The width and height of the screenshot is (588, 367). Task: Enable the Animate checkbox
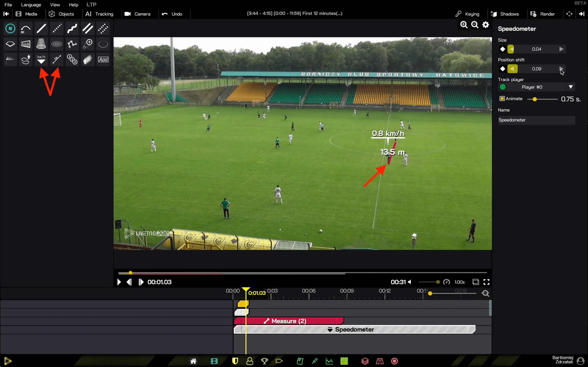tap(502, 98)
